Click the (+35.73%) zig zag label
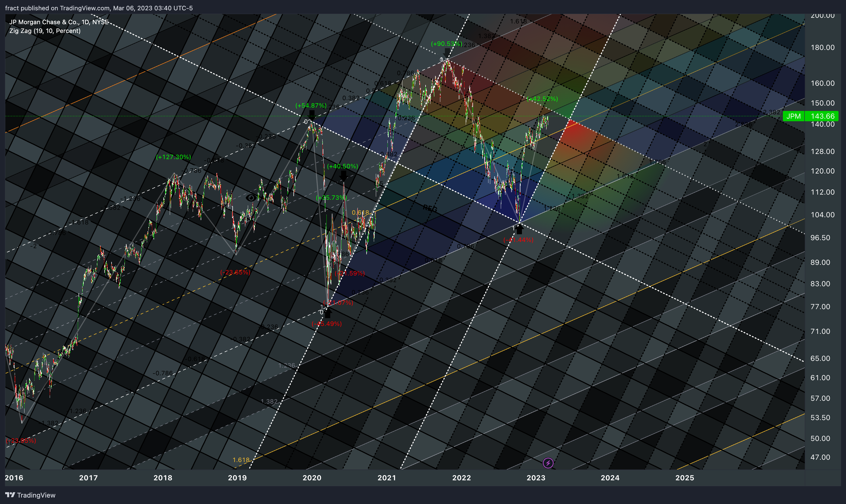 (331, 198)
